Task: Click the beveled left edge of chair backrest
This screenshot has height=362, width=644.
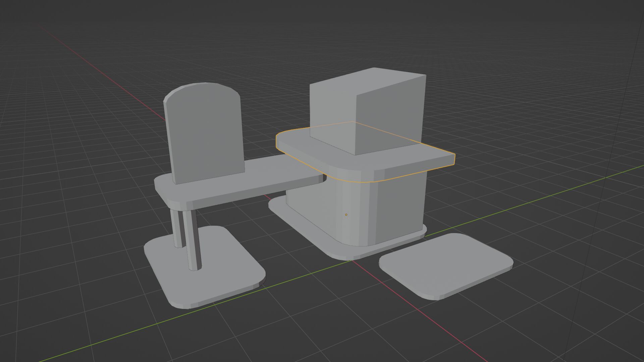Action: tap(168, 141)
